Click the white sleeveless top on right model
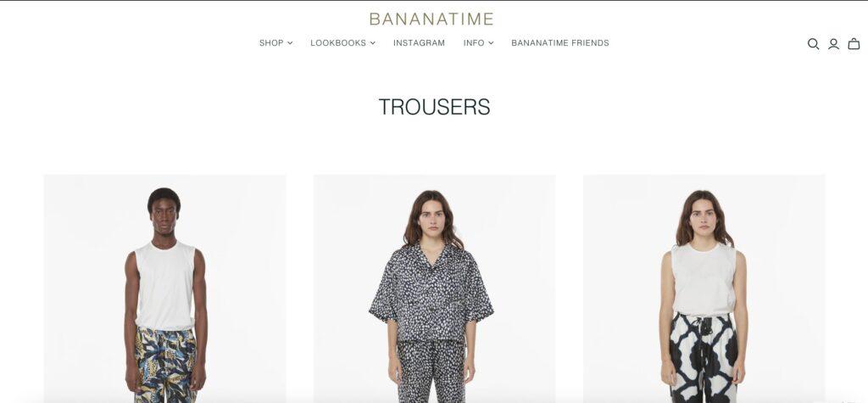The width and height of the screenshot is (868, 403). (704, 280)
